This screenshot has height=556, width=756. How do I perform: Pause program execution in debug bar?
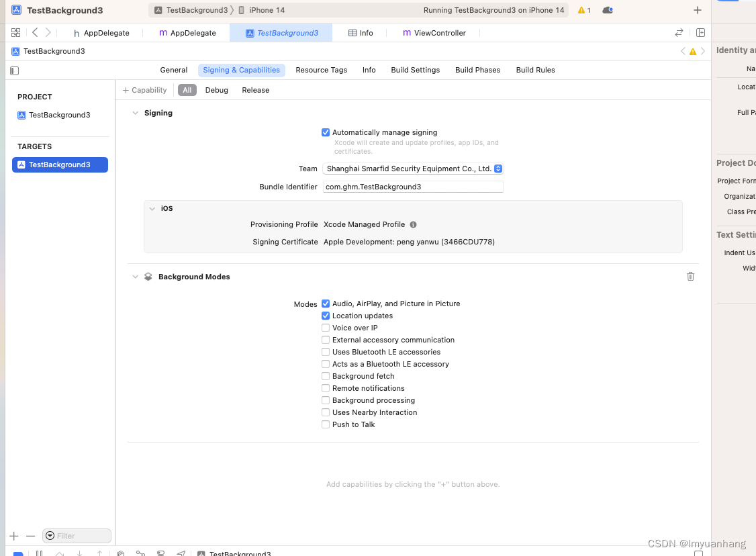click(39, 553)
